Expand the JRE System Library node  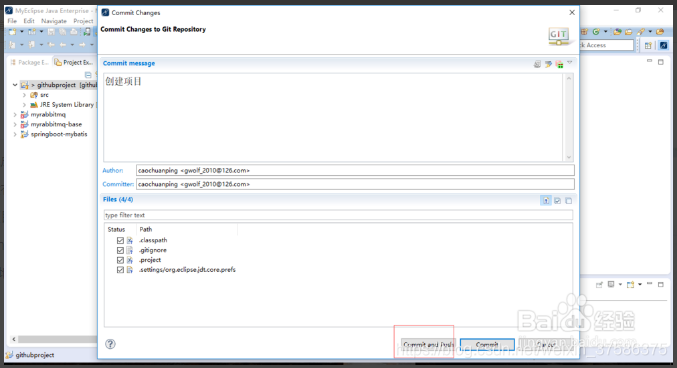[24, 105]
